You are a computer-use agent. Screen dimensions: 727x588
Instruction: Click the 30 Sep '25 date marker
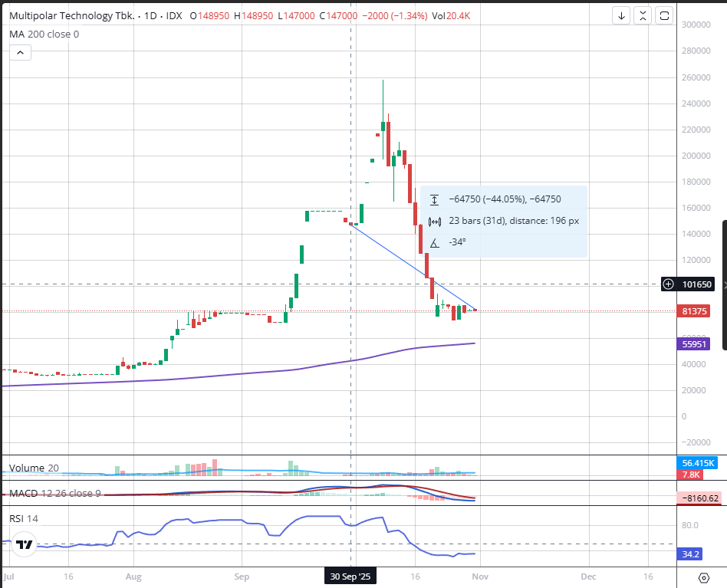tap(350, 577)
